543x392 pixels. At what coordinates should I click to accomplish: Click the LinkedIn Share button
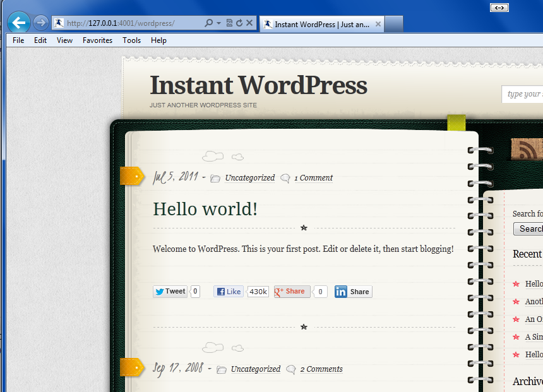click(353, 292)
